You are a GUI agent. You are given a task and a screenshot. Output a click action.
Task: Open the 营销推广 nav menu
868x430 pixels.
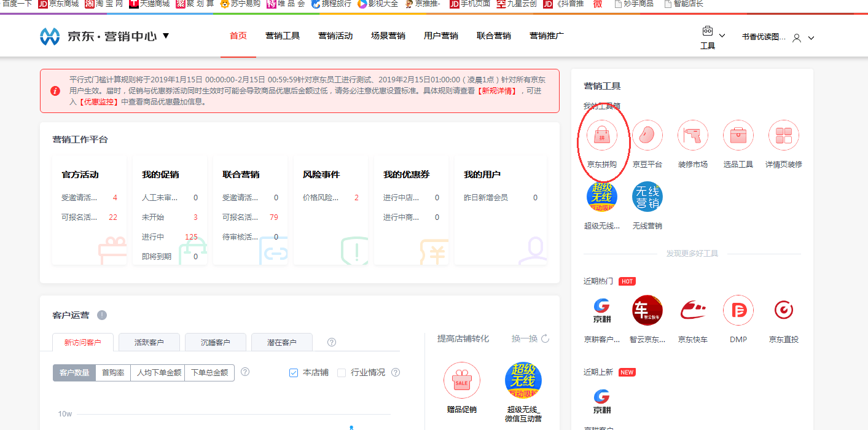[x=547, y=36]
